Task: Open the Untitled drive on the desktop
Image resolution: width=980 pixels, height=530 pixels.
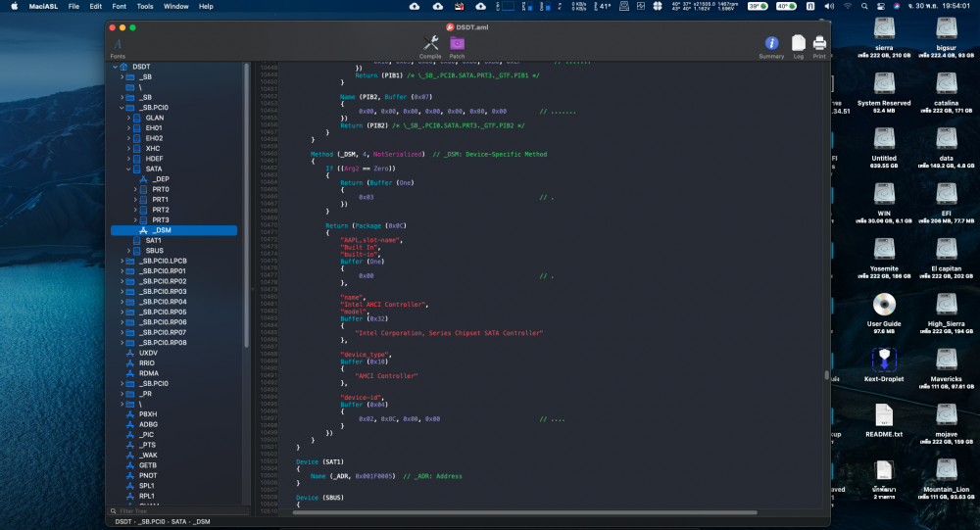Action: [x=884, y=148]
